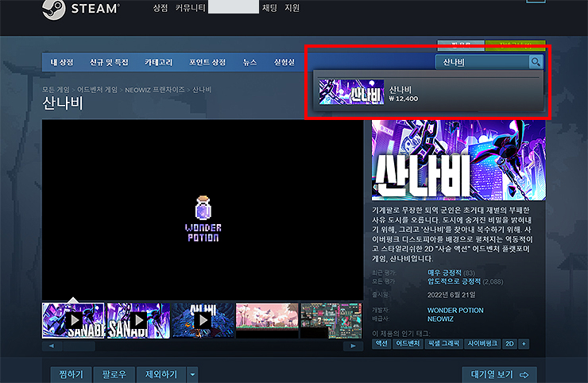The height and width of the screenshot is (383, 588).
Task: Open the NEOWIZ publisher link
Action: pyautogui.click(x=440, y=319)
